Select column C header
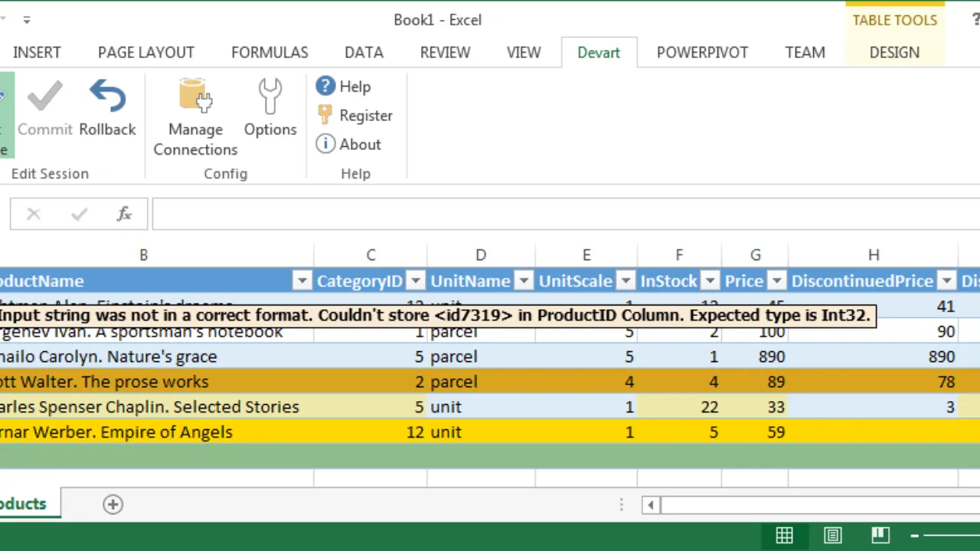The height and width of the screenshot is (551, 980). [x=371, y=255]
